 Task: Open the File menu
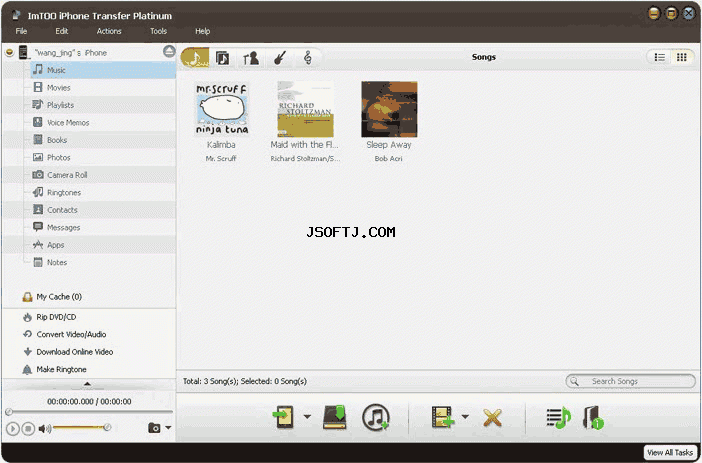click(21, 31)
